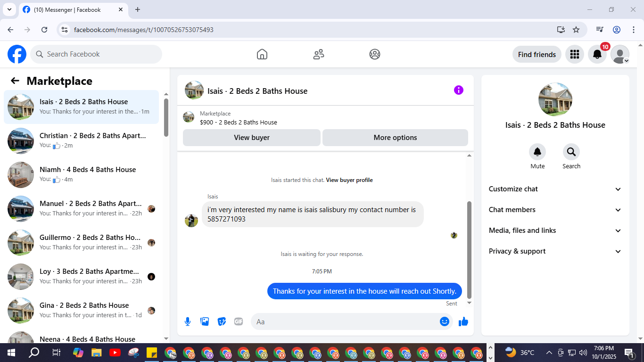Go to the Facebook Home feed icon
Viewport: 644px width, 362px height.
(262, 54)
